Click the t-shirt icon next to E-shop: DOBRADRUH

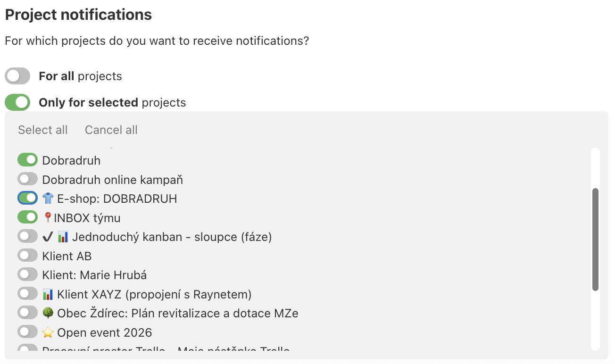pos(49,199)
